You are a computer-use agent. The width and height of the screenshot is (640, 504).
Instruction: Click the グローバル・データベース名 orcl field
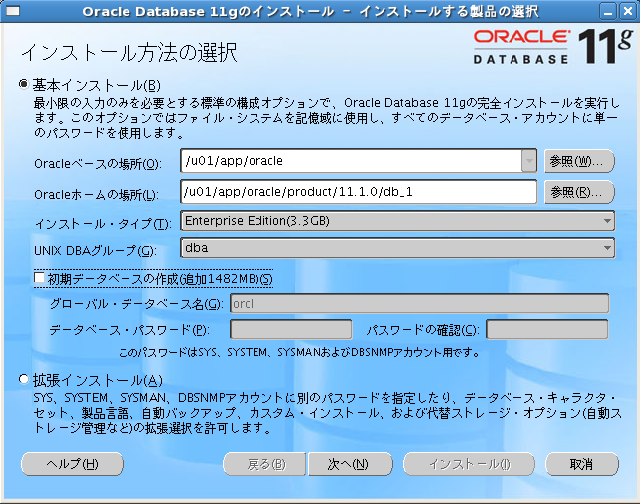[x=420, y=304]
